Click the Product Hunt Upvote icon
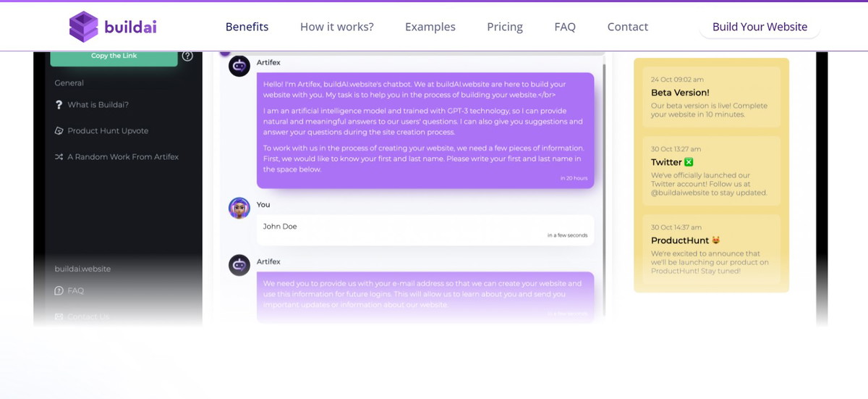This screenshot has width=868, height=399. point(59,131)
